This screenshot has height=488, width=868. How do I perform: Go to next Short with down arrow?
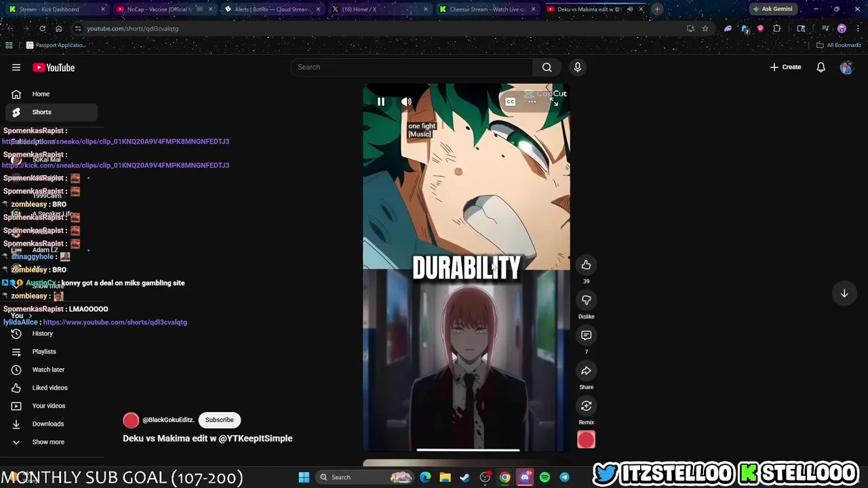pos(844,293)
